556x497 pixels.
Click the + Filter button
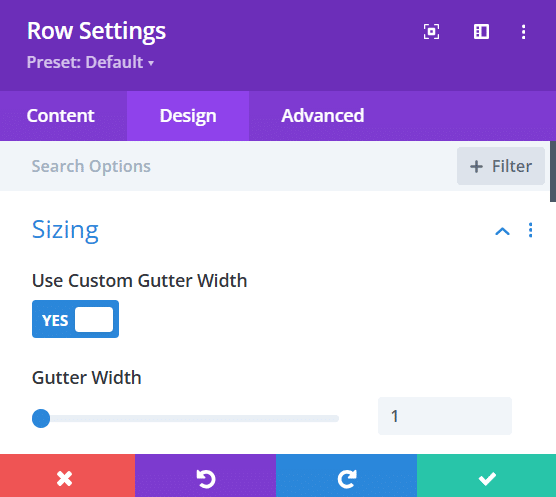click(501, 166)
